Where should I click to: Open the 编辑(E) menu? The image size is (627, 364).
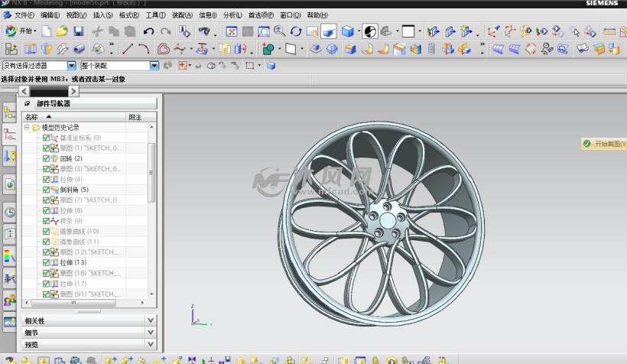click(50, 15)
